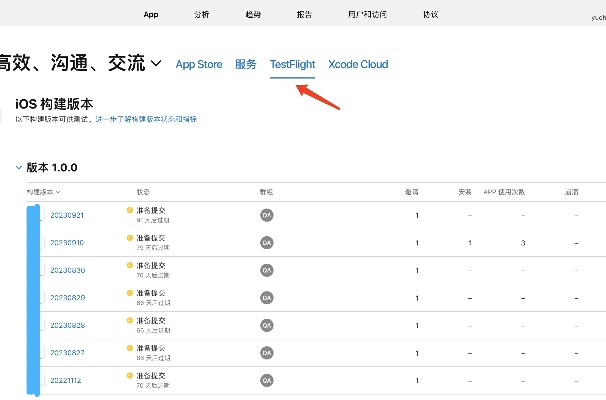Switch to the Xcode Cloud tab
Screen dimensions: 606x400
[358, 65]
